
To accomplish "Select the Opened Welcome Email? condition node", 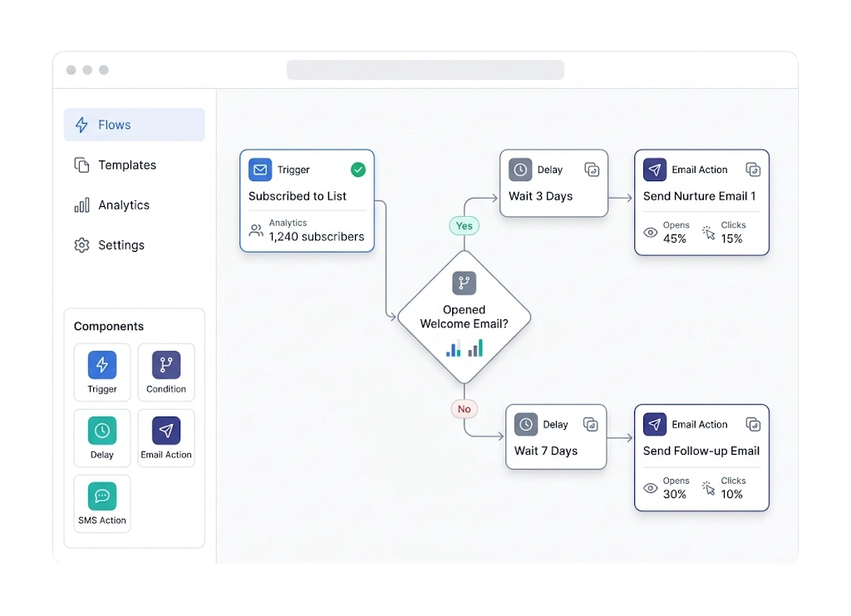I will [x=464, y=317].
